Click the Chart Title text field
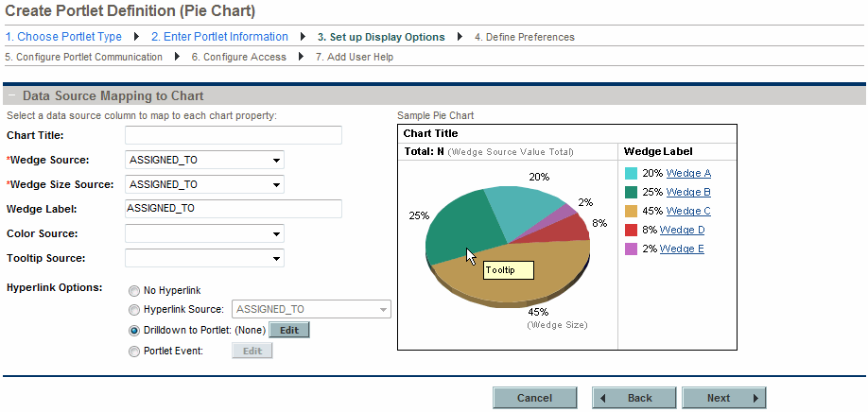This screenshot has width=868, height=412. (233, 135)
